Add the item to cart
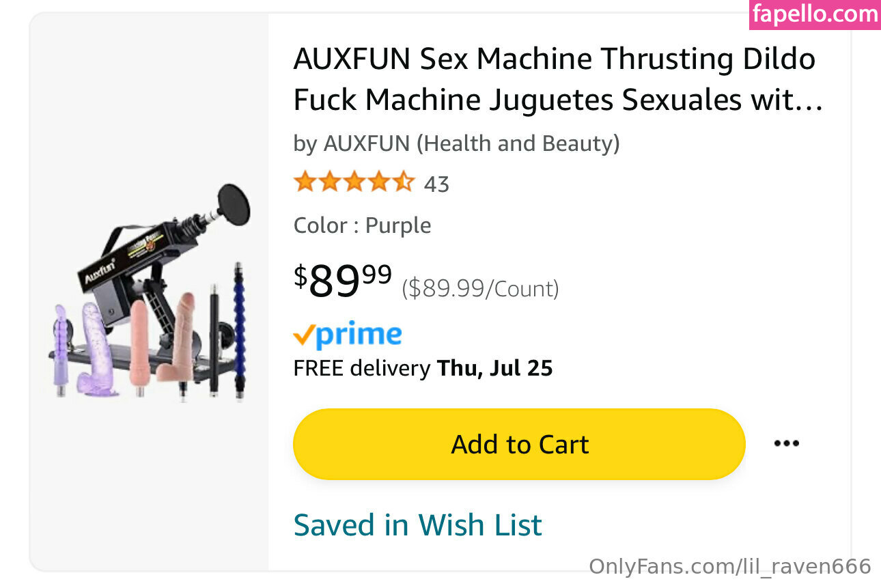881x588 pixels. [519, 444]
